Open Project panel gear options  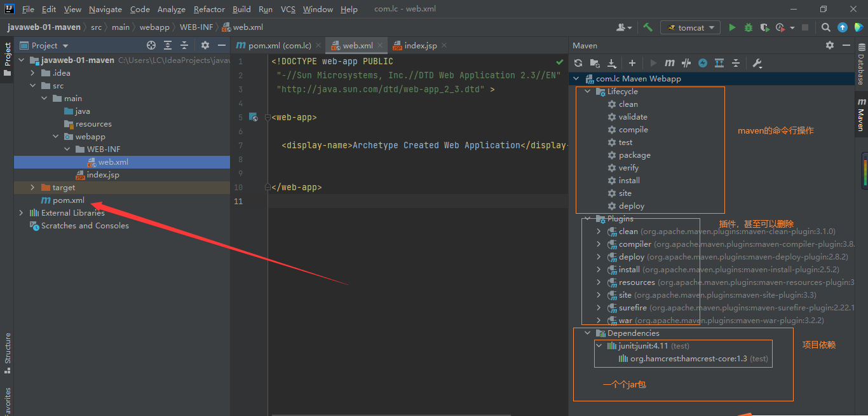tap(205, 45)
